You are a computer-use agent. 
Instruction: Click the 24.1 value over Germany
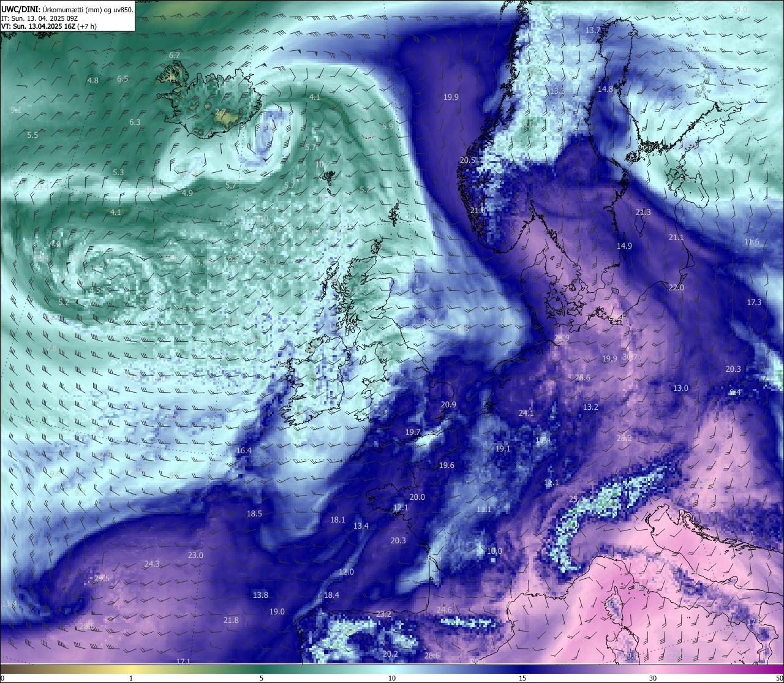526,413
